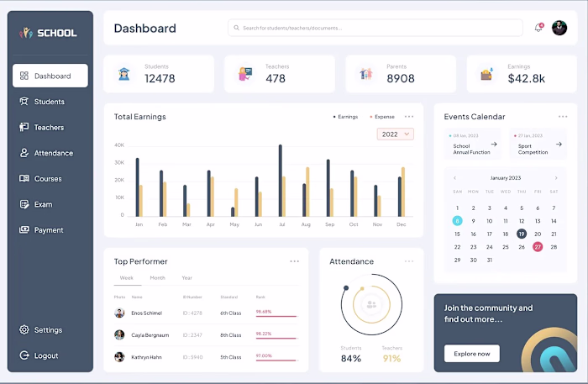
Task: Select January 27 on calendar
Action: pyautogui.click(x=538, y=247)
